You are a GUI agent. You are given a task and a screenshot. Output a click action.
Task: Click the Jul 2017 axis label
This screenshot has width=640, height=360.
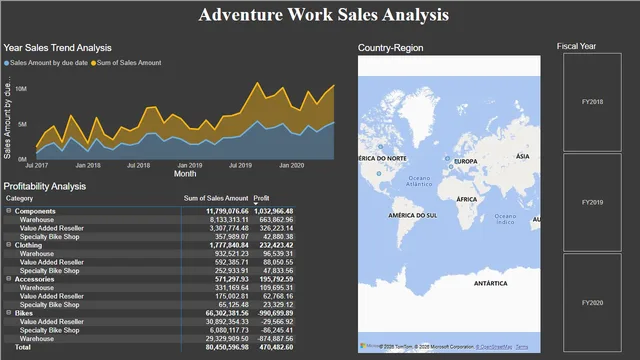(36, 165)
